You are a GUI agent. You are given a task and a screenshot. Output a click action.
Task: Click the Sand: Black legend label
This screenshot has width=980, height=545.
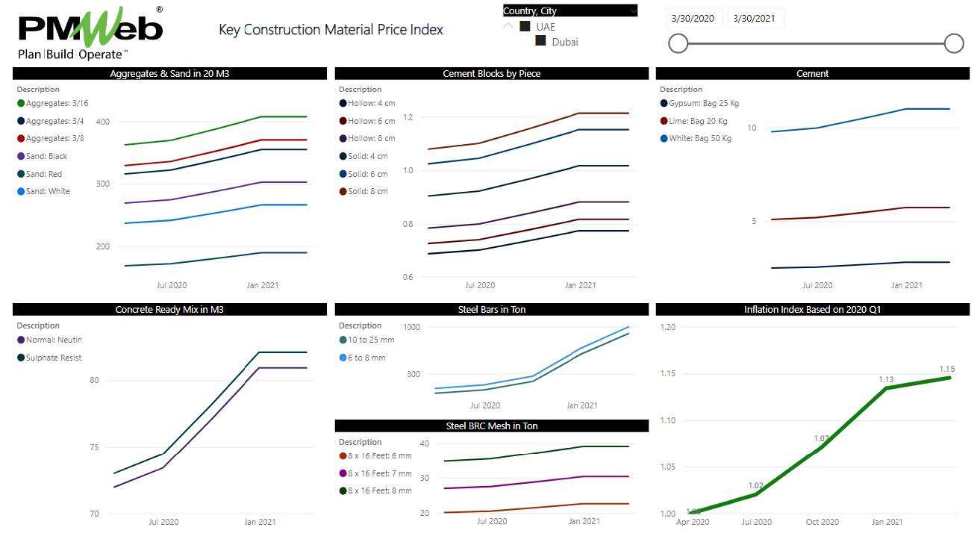pyautogui.click(x=46, y=157)
